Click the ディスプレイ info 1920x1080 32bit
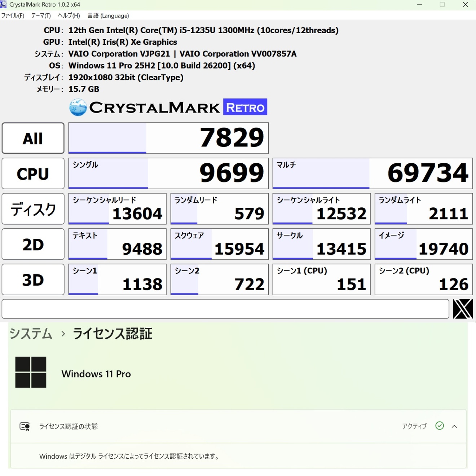476x476 pixels. (x=126, y=78)
